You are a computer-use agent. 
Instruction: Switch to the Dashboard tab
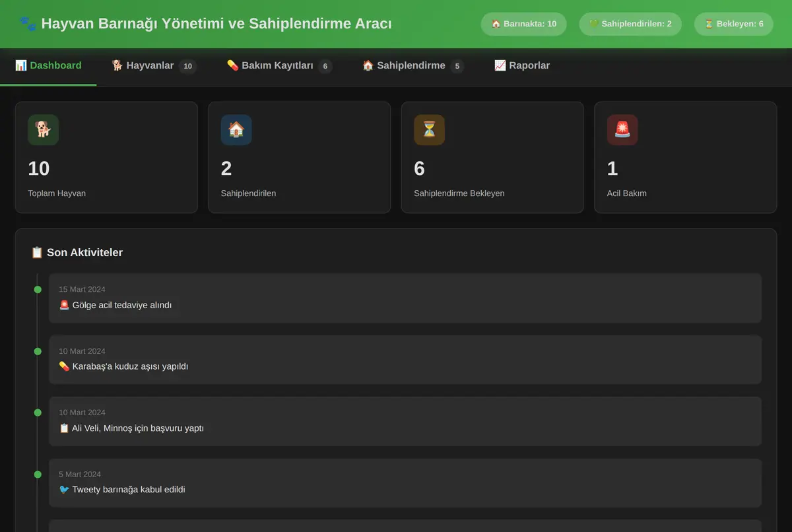coord(48,66)
